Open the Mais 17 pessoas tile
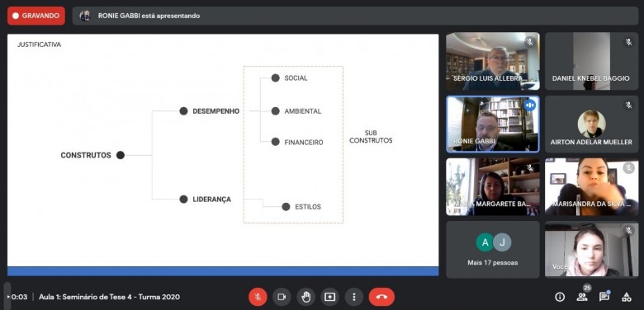Viewport: 644px width, 310px height. click(493, 250)
